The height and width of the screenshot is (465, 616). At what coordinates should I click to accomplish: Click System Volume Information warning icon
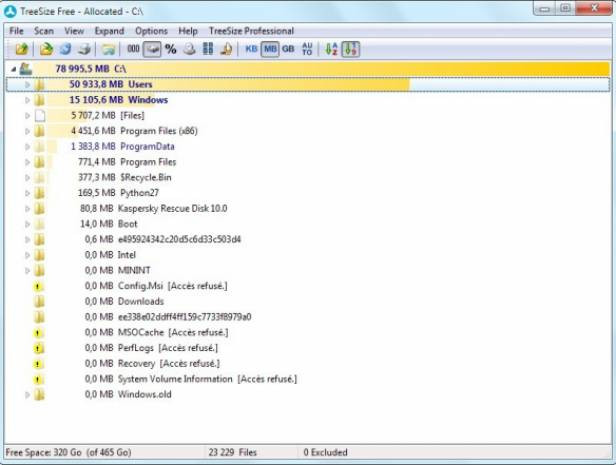[38, 379]
